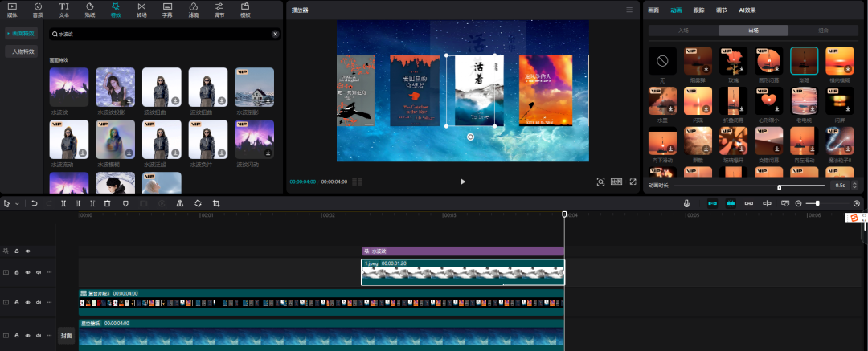Open the 转场 transitions panel icon

pyautogui.click(x=141, y=10)
